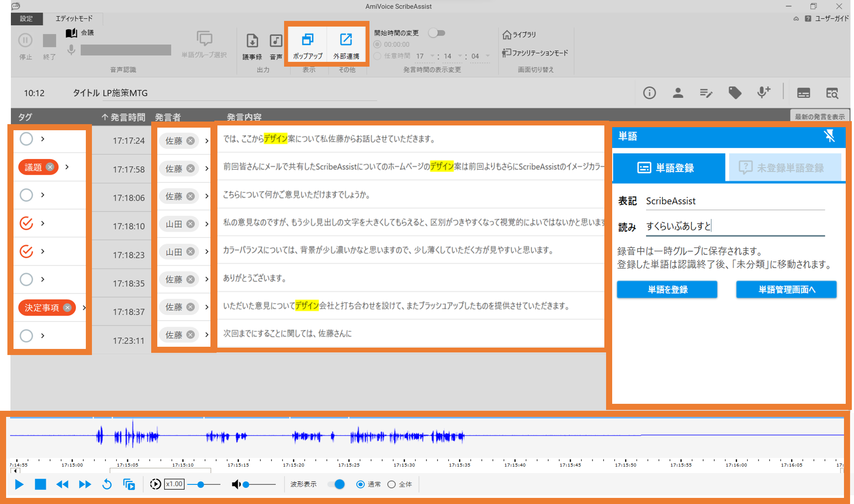Click the search transcript icon
Image resolution: width=854 pixels, height=504 pixels.
(x=832, y=93)
